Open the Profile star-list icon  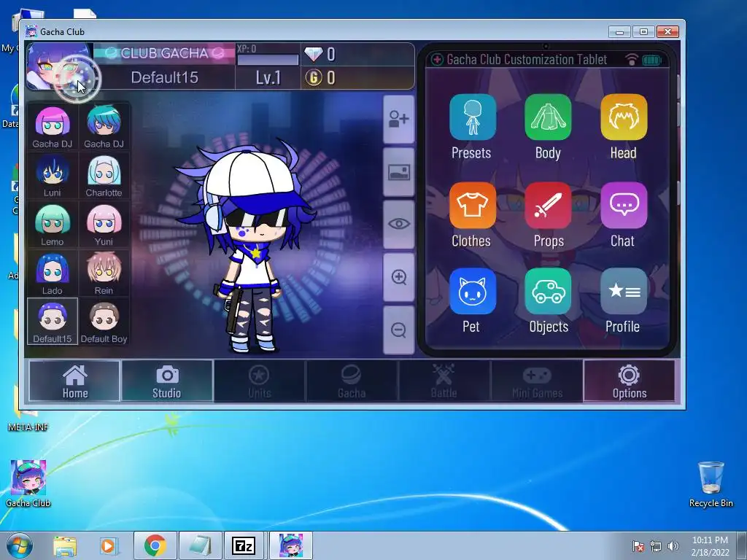[x=624, y=291]
